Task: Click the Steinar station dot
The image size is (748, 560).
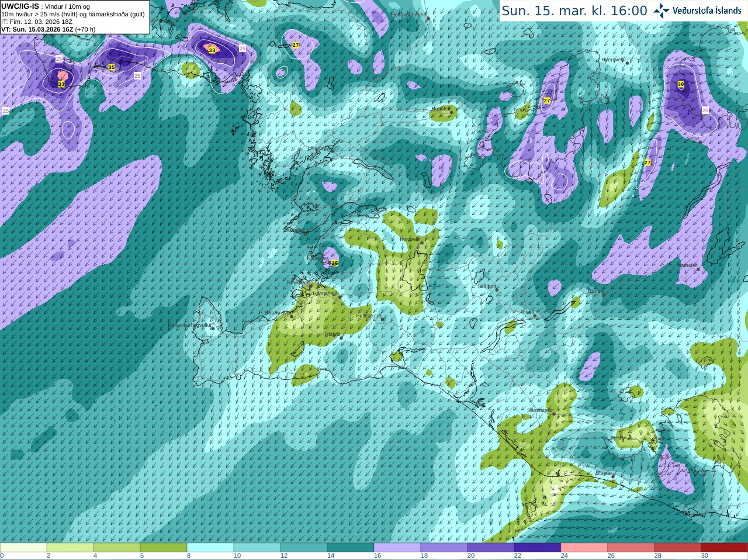Action: point(613,477)
